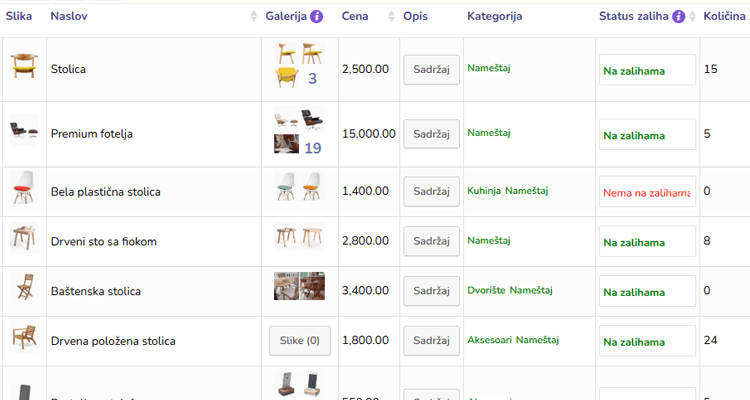The width and height of the screenshot is (750, 400).
Task: Open Sadržaj for Bela plastična stolica
Action: [x=431, y=191]
